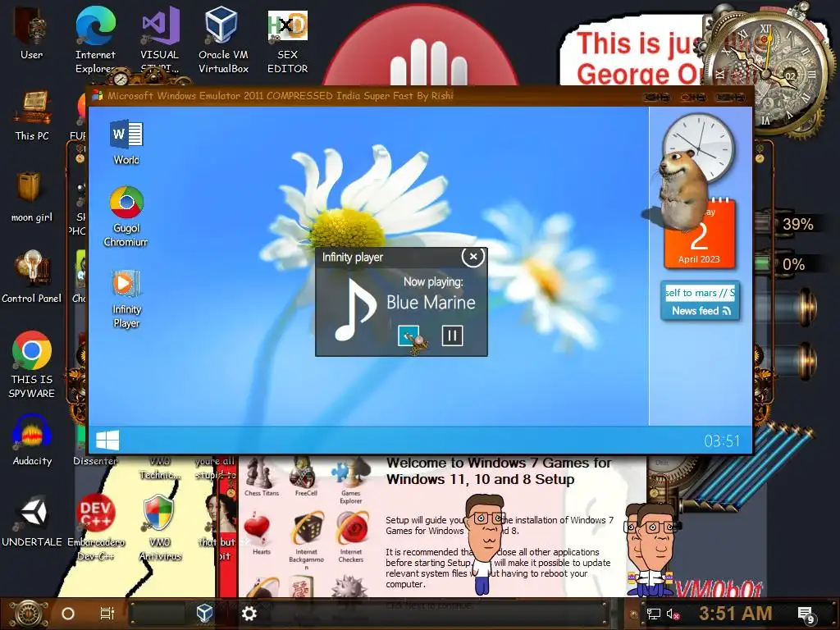This screenshot has height=630, width=840.
Task: Open the orange April 2023 calendar gadget
Action: [x=700, y=234]
